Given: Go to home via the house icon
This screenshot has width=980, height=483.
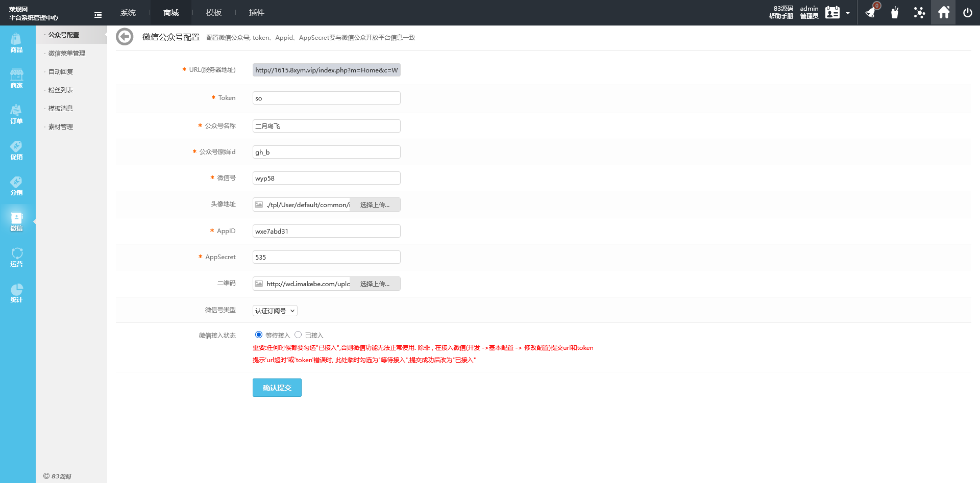Looking at the screenshot, I should (x=943, y=12).
